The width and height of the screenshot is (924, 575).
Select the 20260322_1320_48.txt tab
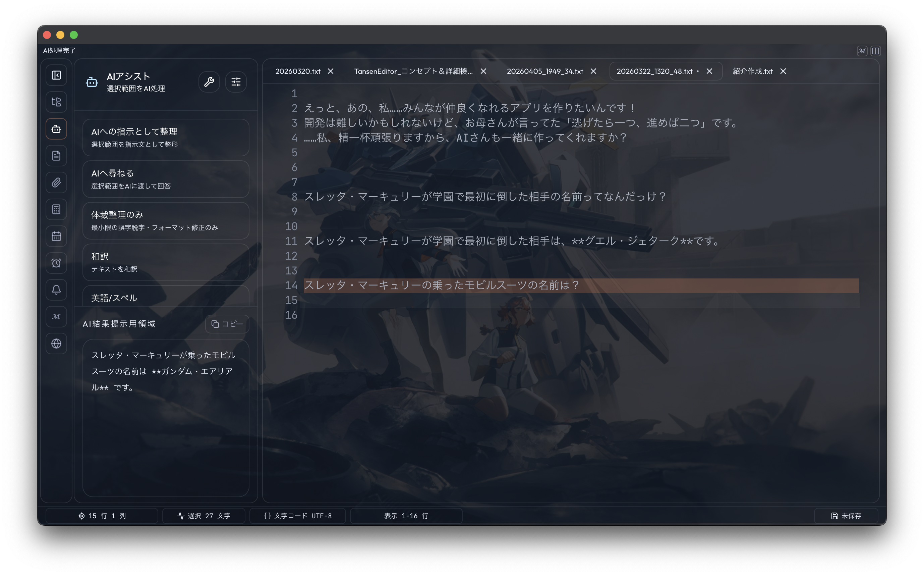(x=654, y=71)
